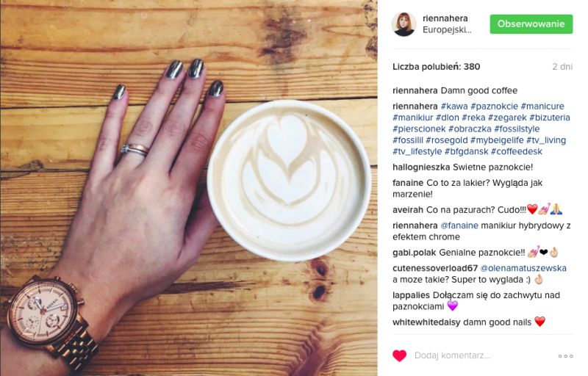Open the #fossilstyle hashtag
The height and width of the screenshot is (376, 588).
(x=517, y=129)
